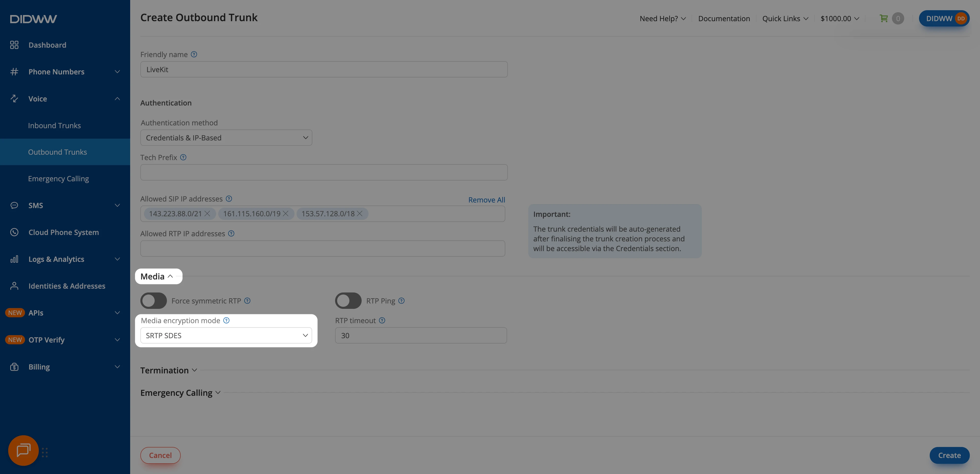Click the Tech Prefix help icon

pyautogui.click(x=183, y=157)
